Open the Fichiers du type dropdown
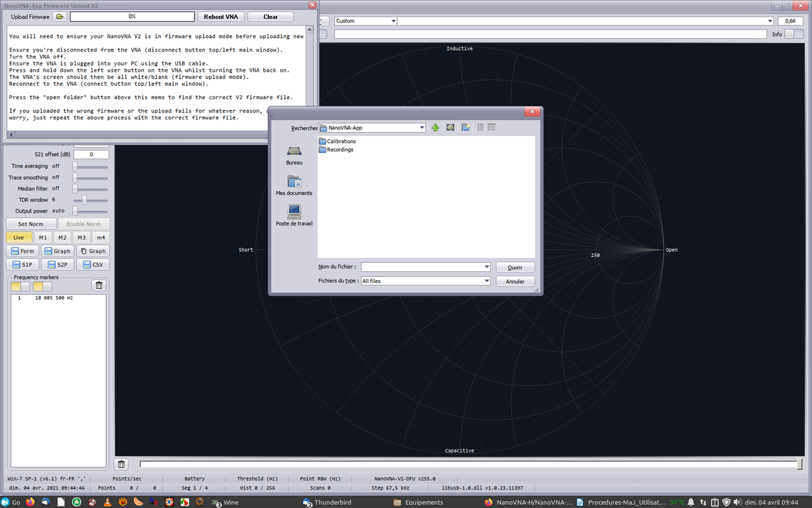 (x=425, y=281)
